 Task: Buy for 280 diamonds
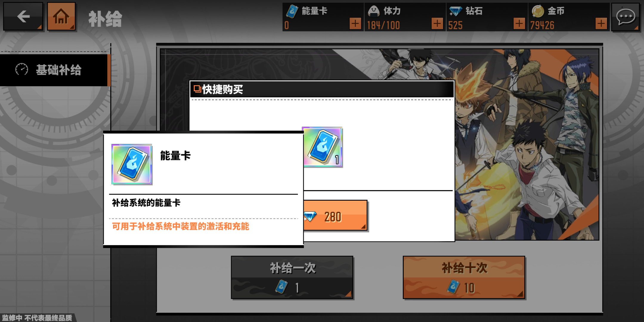(335, 216)
